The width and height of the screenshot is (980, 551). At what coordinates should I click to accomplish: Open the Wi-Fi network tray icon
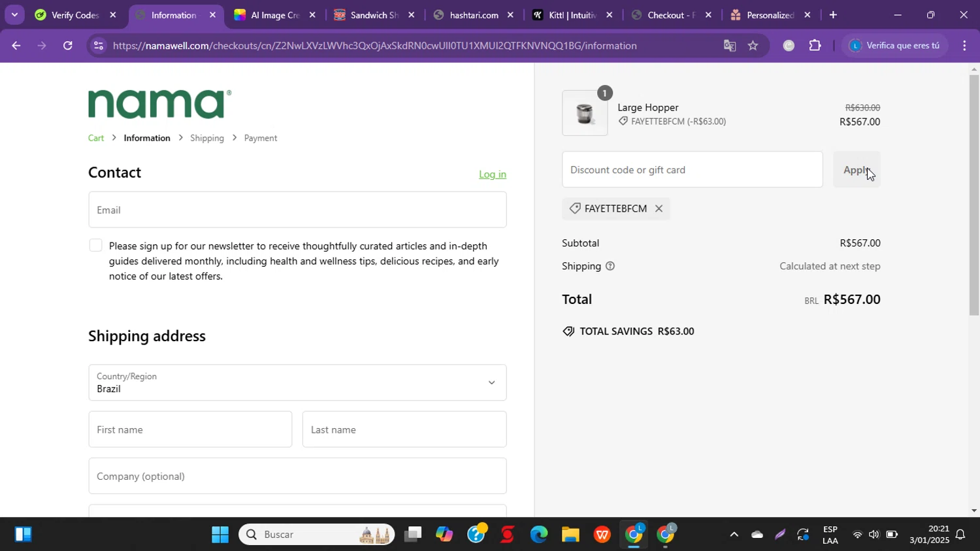857,535
